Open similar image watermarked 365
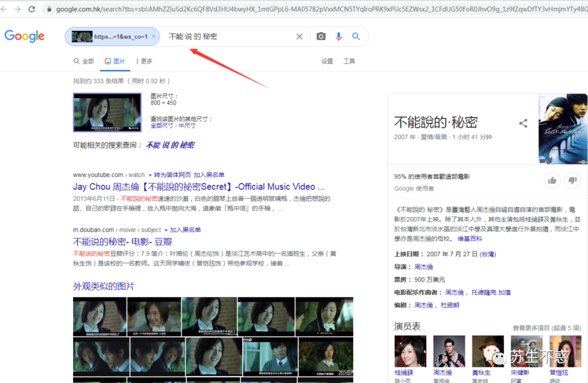The height and width of the screenshot is (383, 588). click(326, 356)
